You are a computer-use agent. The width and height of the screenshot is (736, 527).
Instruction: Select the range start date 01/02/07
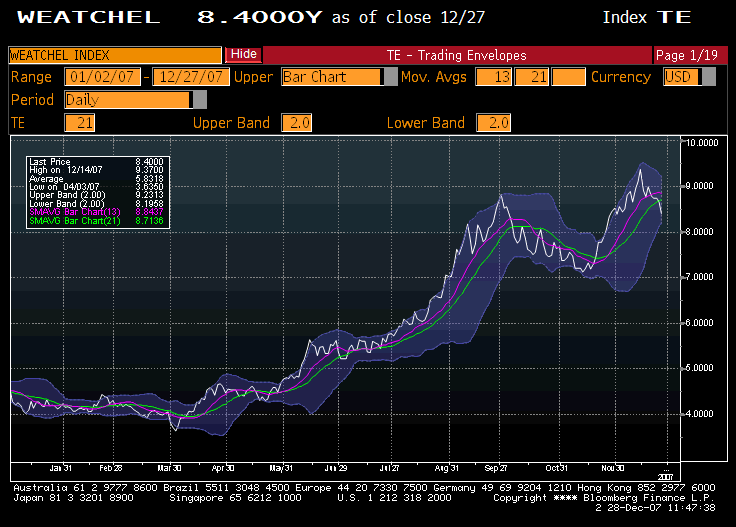102,77
